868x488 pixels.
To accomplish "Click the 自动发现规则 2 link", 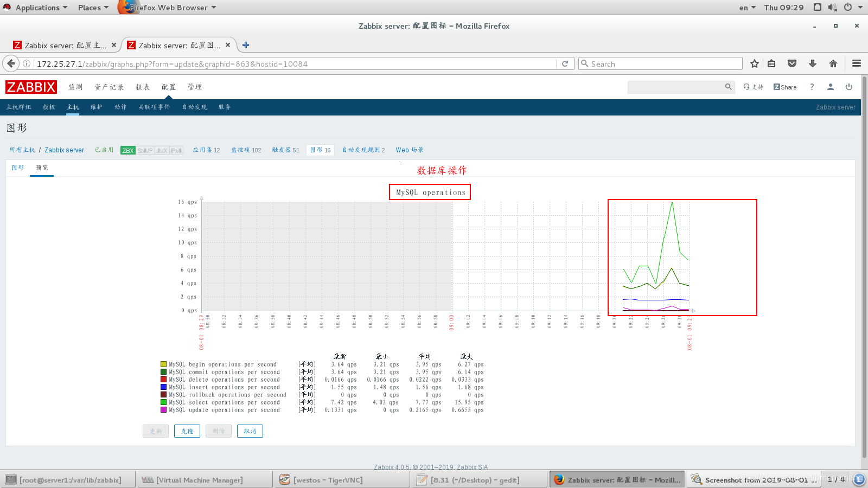I will click(363, 150).
